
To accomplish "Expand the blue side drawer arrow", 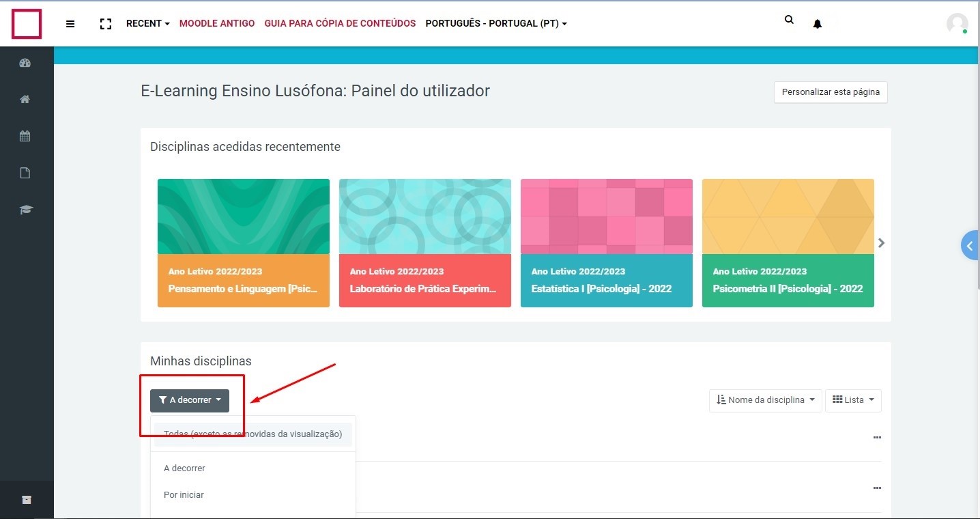I will (x=969, y=246).
